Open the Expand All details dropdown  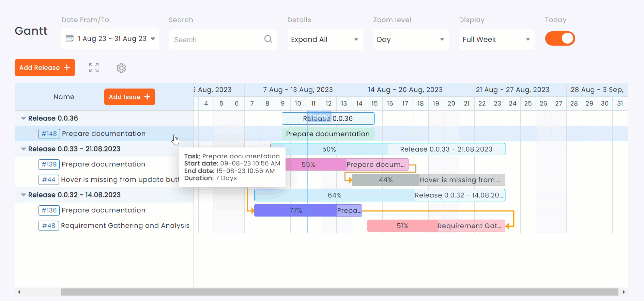tap(325, 39)
